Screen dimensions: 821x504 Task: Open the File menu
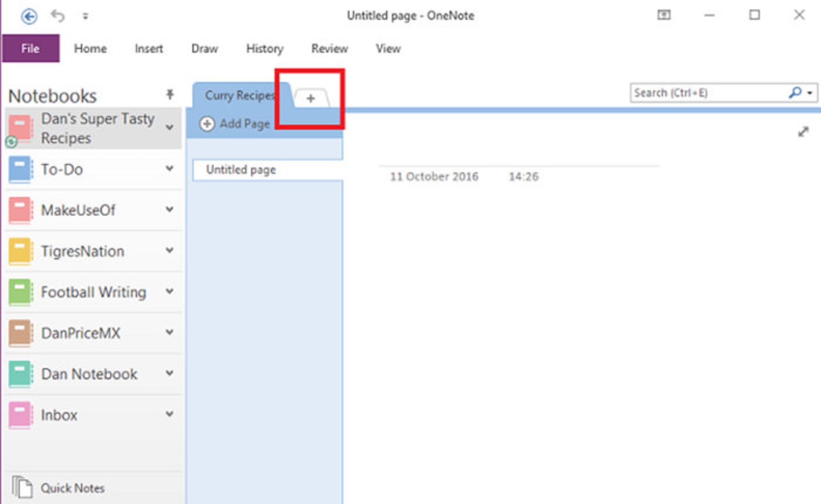point(30,48)
